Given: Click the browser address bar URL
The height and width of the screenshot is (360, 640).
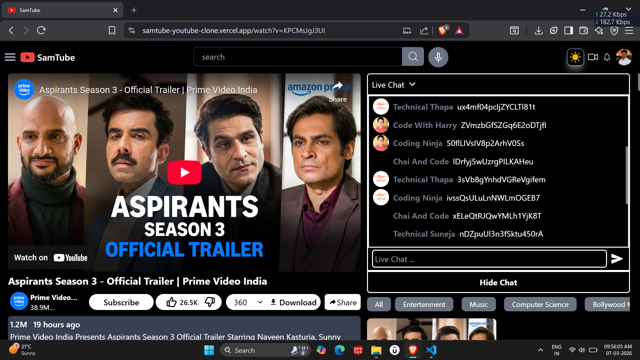Looking at the screenshot, I should tap(234, 31).
